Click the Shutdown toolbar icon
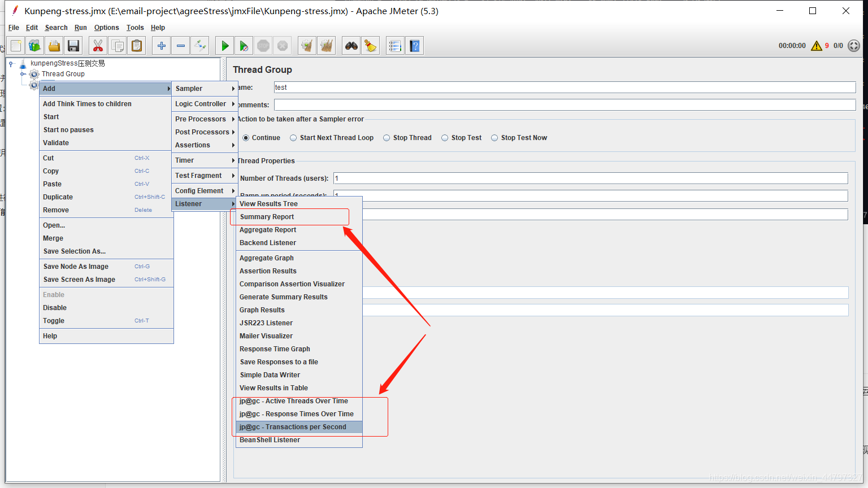The height and width of the screenshot is (488, 868). [283, 46]
